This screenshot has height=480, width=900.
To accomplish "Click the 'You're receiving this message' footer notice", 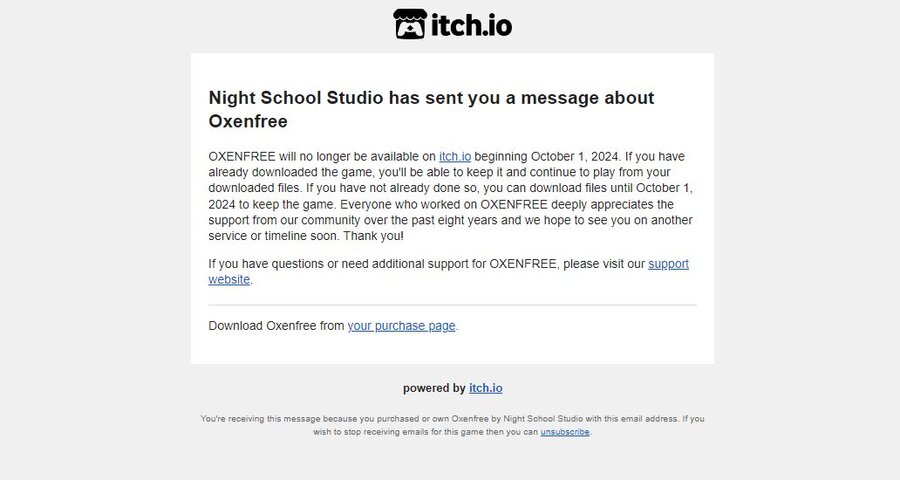I will coord(452,425).
